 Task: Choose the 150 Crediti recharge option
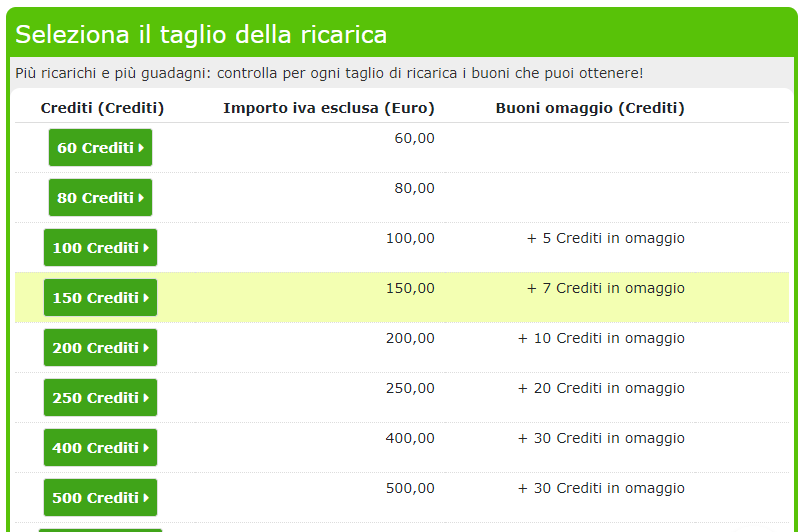coord(100,297)
